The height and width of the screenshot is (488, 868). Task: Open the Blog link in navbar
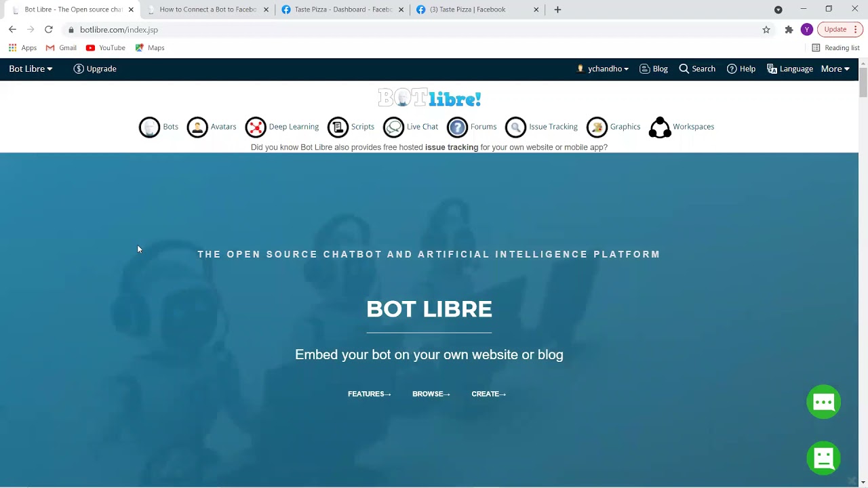[654, 69]
